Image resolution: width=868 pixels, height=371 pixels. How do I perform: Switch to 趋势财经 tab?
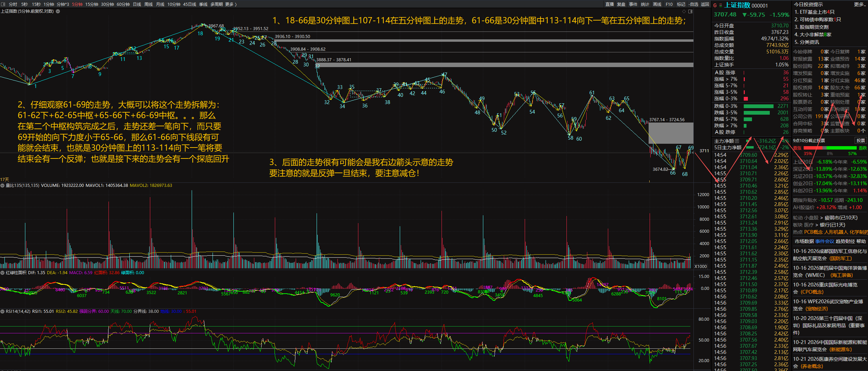pos(845,241)
